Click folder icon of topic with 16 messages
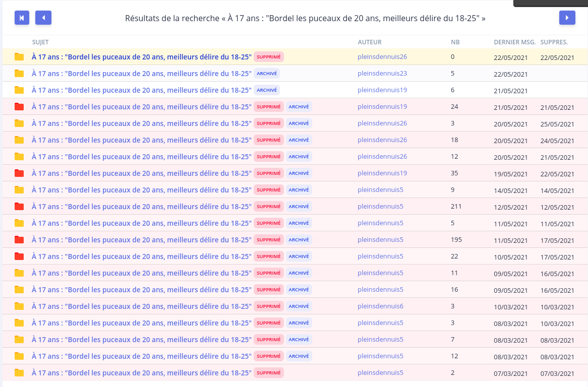 19,290
